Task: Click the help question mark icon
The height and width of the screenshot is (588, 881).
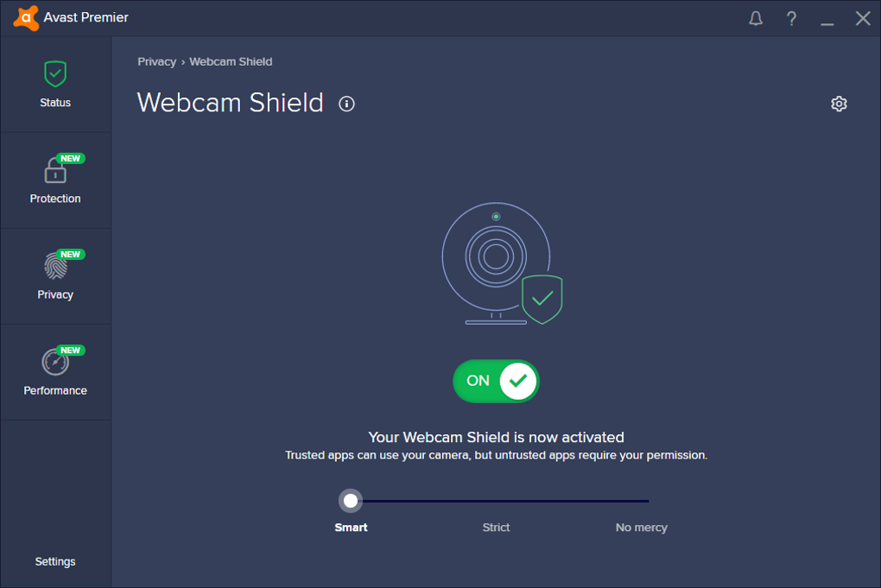Action: coord(791,18)
